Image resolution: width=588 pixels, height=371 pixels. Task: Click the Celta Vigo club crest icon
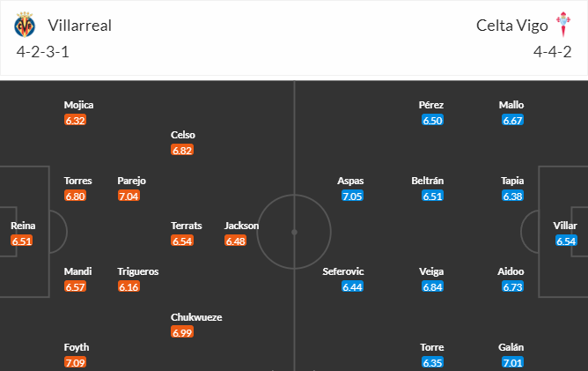click(562, 25)
